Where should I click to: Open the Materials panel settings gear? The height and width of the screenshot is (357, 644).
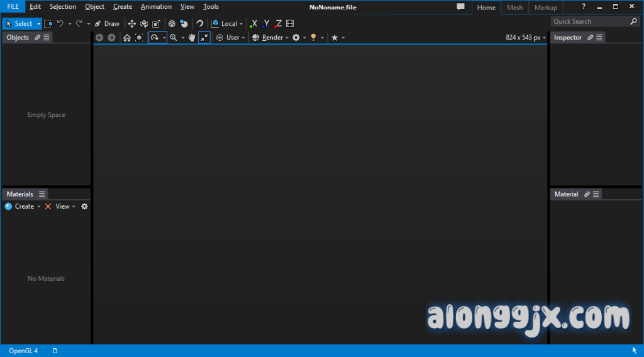point(85,206)
